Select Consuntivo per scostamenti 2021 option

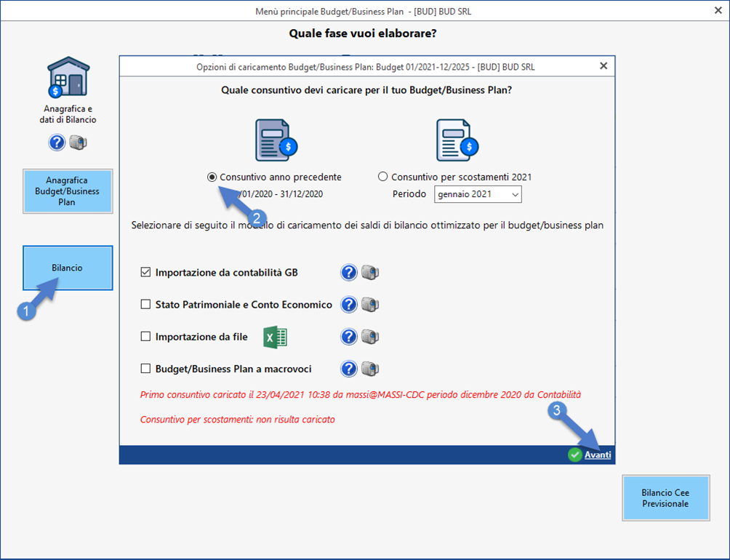[383, 177]
